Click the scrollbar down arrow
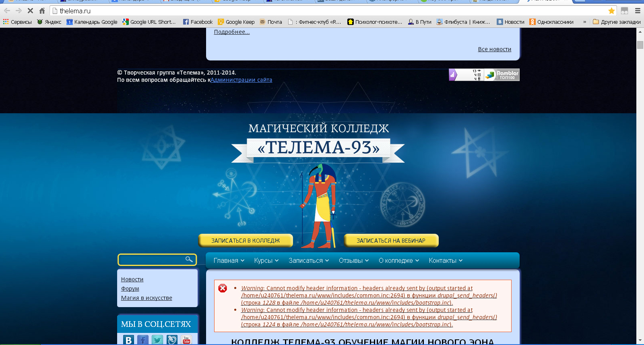 click(x=640, y=341)
